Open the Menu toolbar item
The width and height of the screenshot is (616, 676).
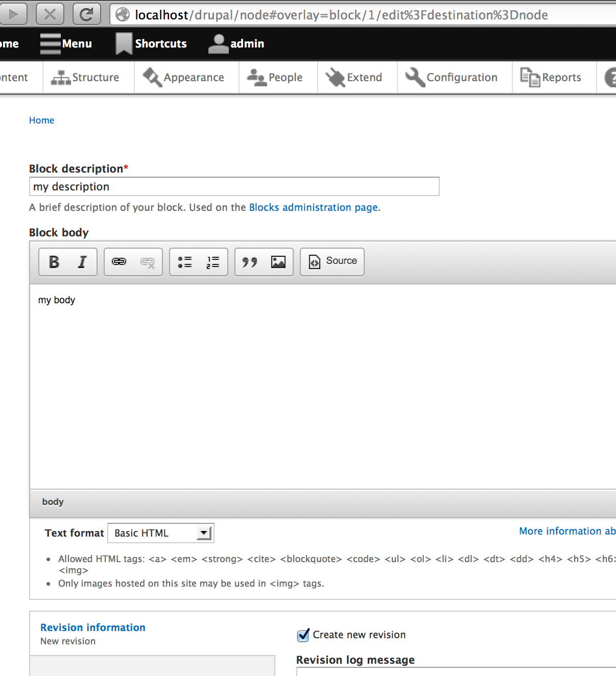[x=66, y=44]
